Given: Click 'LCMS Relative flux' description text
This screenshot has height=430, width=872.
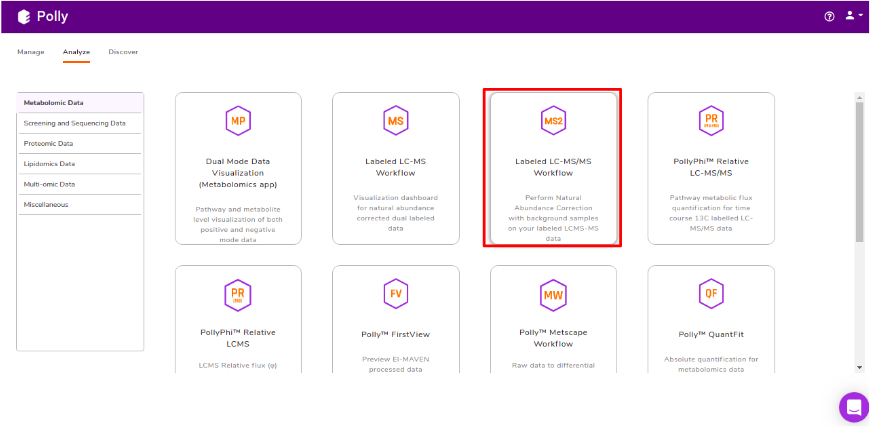Looking at the screenshot, I should [238, 365].
